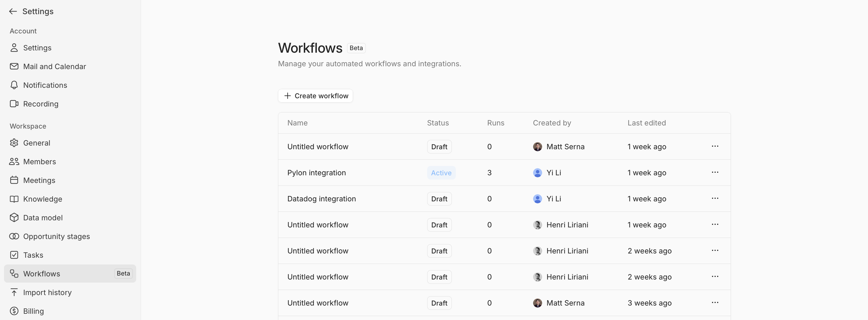The width and height of the screenshot is (868, 320).
Task: Click the Workflows page heading
Action: (x=310, y=48)
